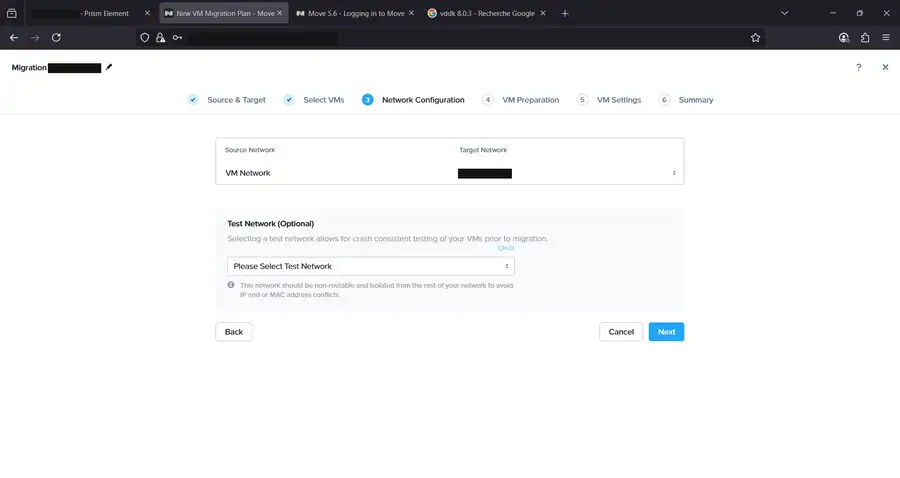Screen dimensions: 900x478
Task: Reload the current page
Action: tap(56, 37)
